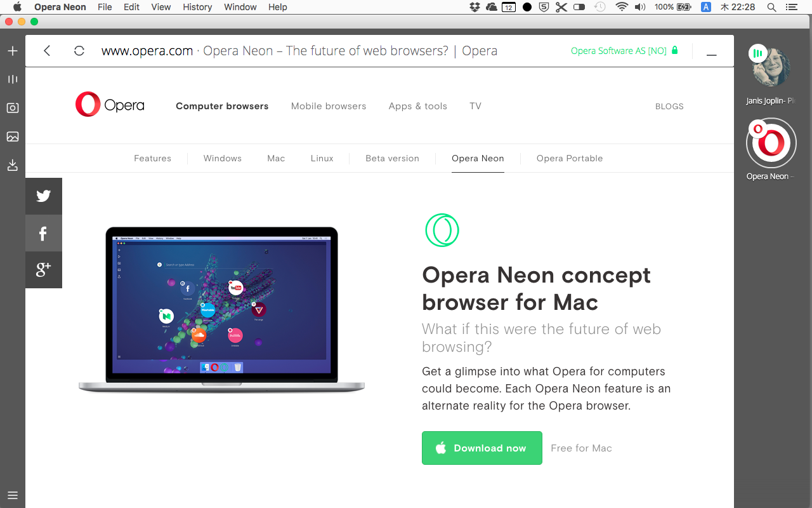
Task: Click Opera Software AS [NO] certificate label
Action: tap(619, 51)
